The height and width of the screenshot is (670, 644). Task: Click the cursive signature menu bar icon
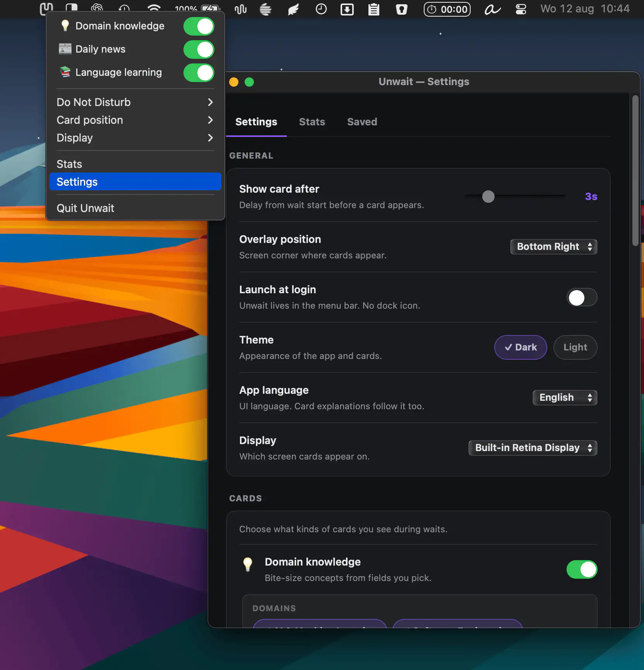[x=493, y=9]
